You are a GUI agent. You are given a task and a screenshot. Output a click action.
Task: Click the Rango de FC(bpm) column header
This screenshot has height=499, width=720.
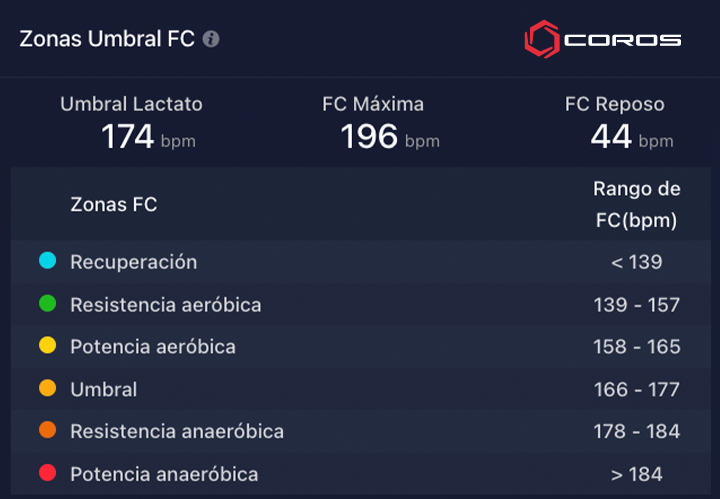pyautogui.click(x=636, y=204)
